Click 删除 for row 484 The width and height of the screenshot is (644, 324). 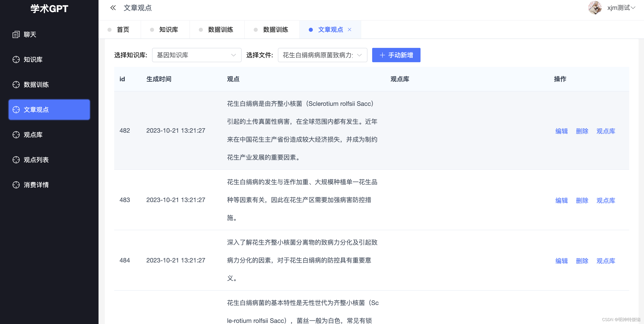[582, 261]
